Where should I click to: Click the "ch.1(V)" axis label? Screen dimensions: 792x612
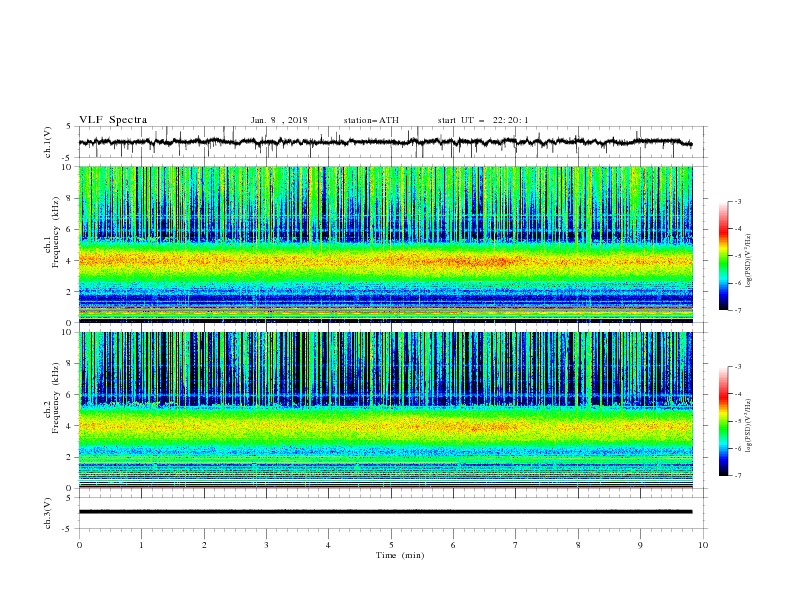pyautogui.click(x=48, y=142)
